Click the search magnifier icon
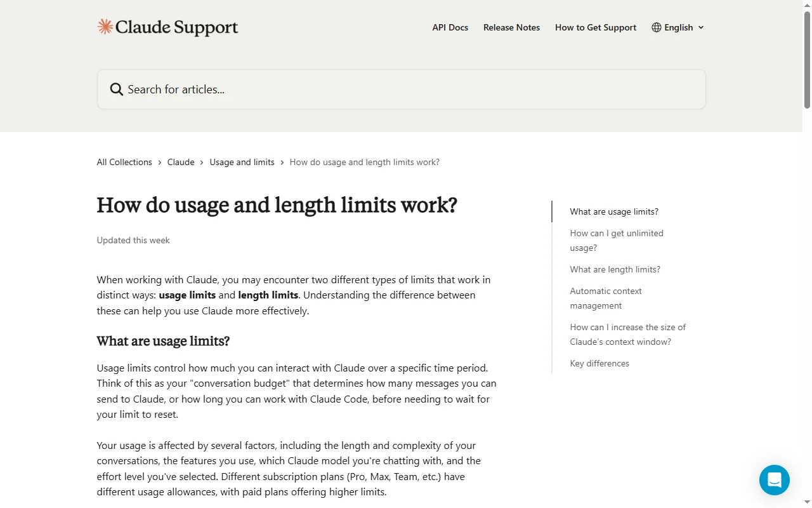The height and width of the screenshot is (508, 812). 117,90
